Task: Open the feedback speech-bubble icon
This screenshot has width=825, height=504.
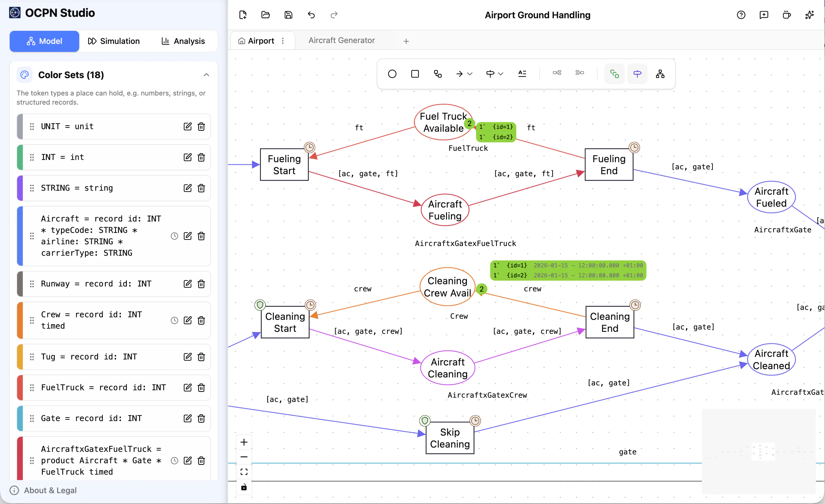Action: click(764, 15)
